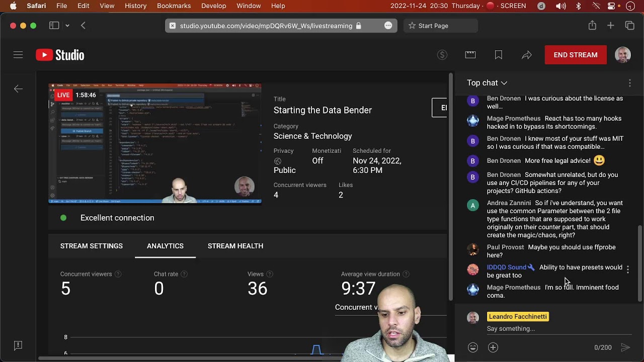
Task: Open the YouTube Studio hamburger menu
Action: tap(18, 55)
